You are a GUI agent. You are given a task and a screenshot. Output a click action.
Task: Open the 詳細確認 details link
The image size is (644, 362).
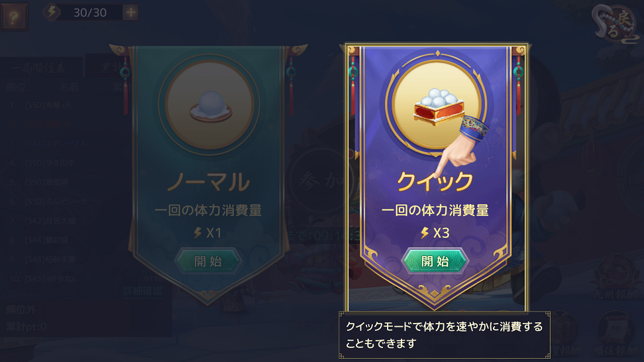142,291
